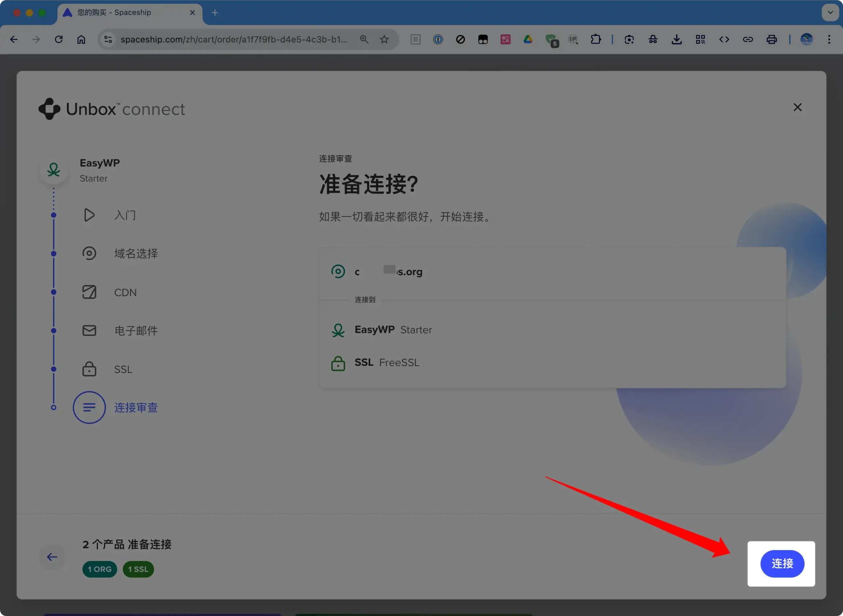This screenshot has width=843, height=616.
Task: Click the Unbox connect logo
Action: [x=112, y=109]
